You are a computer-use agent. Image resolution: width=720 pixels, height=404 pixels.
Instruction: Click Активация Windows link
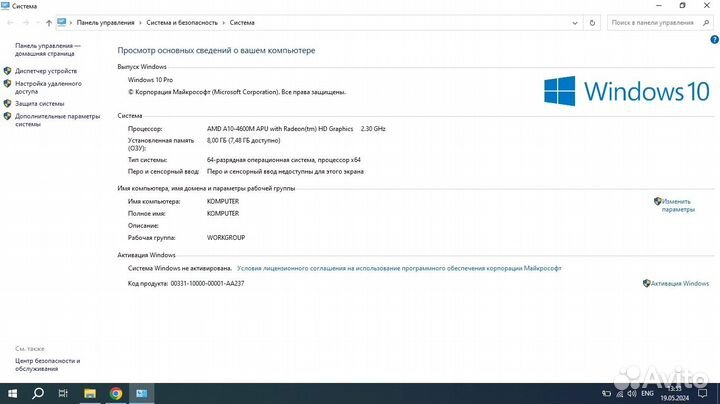(680, 284)
